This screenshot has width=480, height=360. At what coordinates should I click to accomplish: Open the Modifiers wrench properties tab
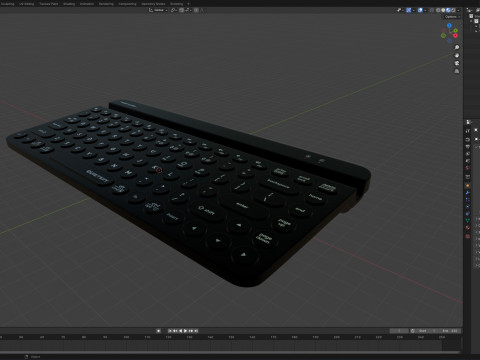click(x=468, y=192)
